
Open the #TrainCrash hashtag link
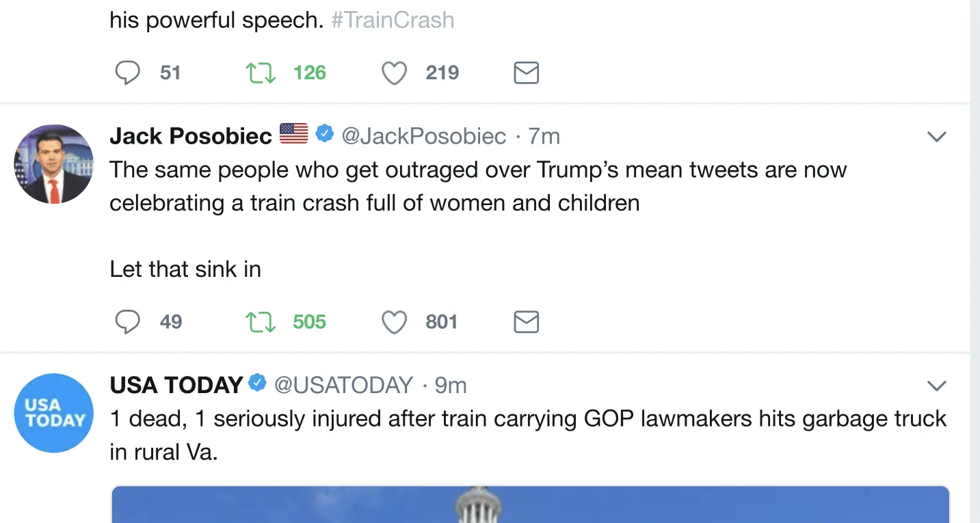pyautogui.click(x=393, y=20)
